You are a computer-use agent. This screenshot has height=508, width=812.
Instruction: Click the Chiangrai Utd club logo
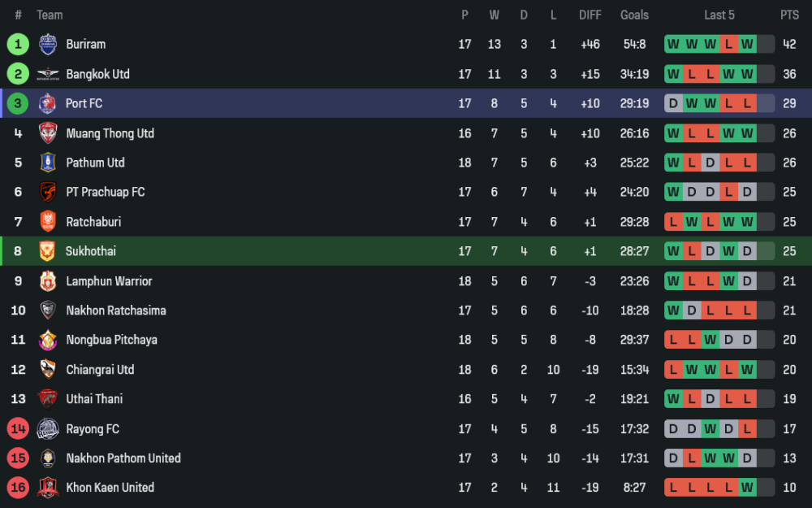48,370
